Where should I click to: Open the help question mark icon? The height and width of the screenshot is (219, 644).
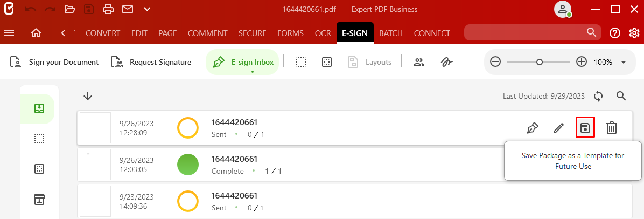[615, 33]
